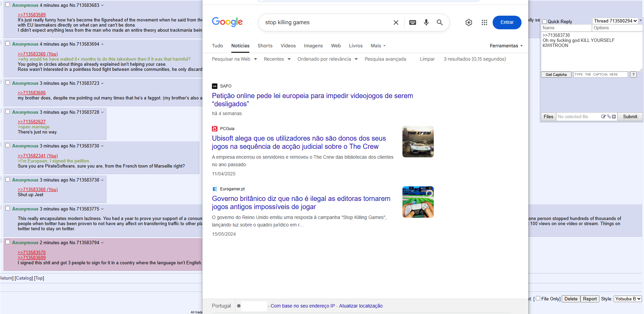Screen dimensions: 644x314
Task: Switch to the 'Livros' tab
Action: point(356,46)
